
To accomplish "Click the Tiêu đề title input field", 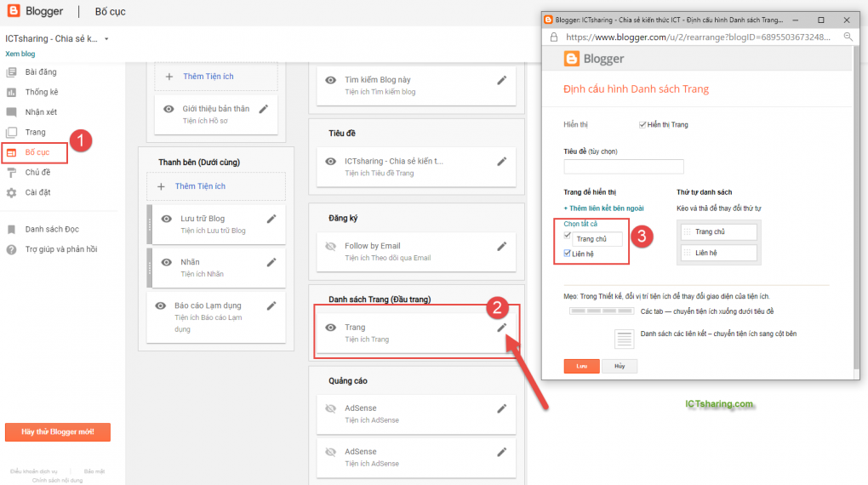I will coord(623,167).
